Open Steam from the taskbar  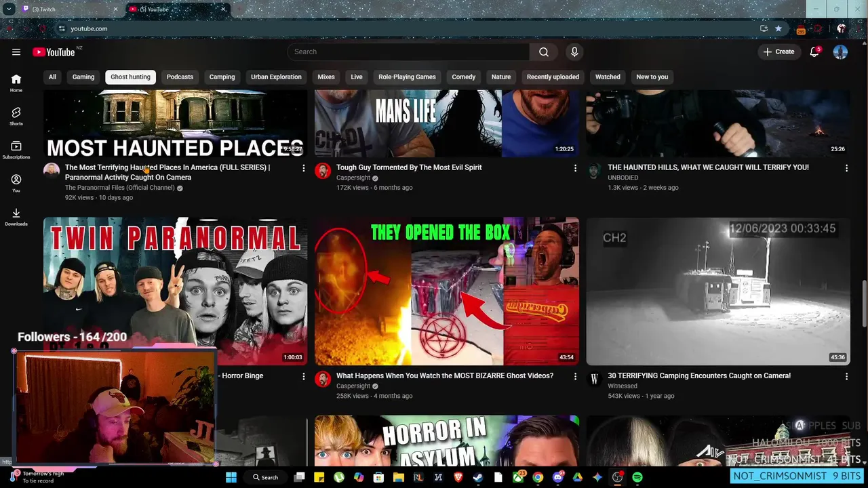(x=478, y=477)
